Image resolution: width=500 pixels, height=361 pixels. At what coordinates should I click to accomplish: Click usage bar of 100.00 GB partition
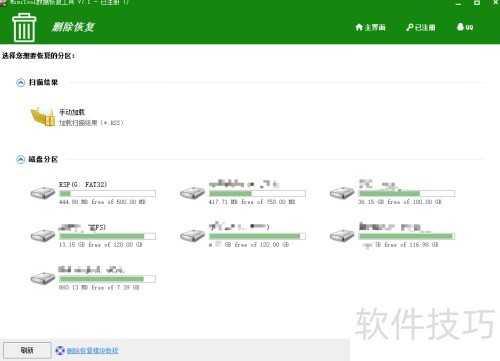(x=407, y=193)
